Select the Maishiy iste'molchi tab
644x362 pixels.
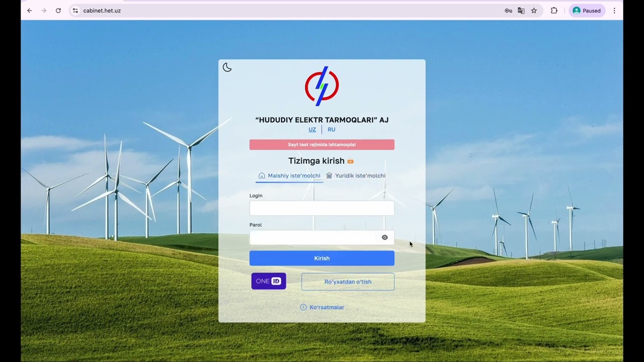(289, 175)
